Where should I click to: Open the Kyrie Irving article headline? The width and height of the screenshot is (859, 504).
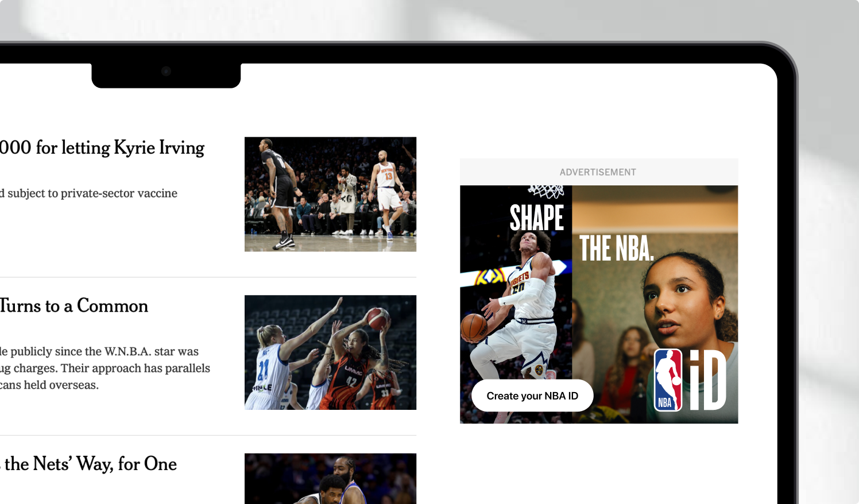click(x=102, y=148)
